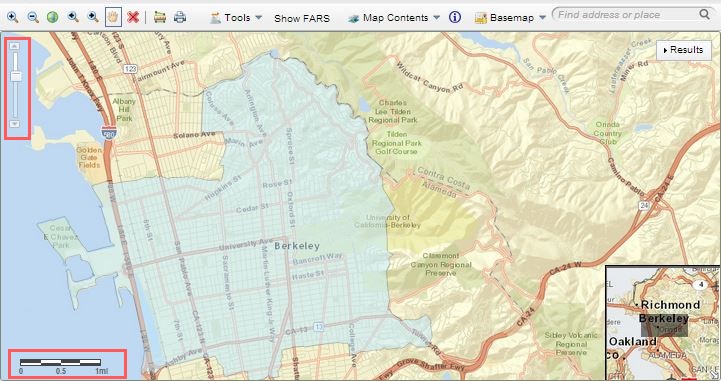The width and height of the screenshot is (721, 381).
Task: Select the zoom out magnifier tool
Action: click(33, 17)
